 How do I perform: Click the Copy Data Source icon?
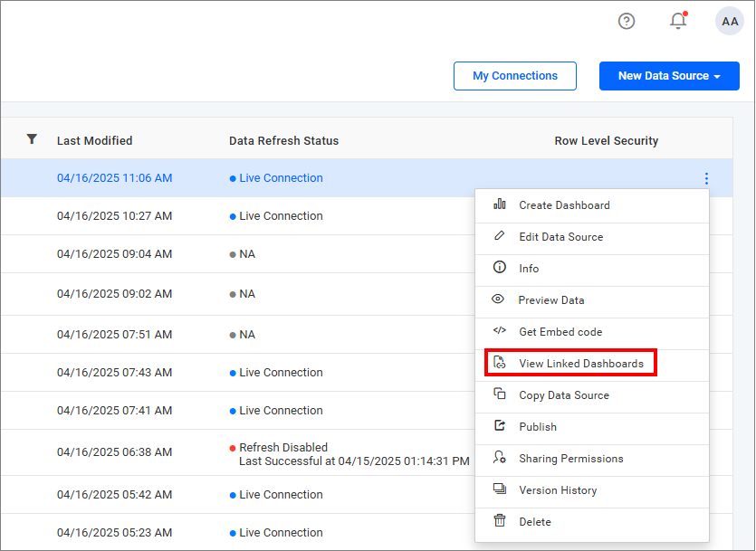[500, 394]
